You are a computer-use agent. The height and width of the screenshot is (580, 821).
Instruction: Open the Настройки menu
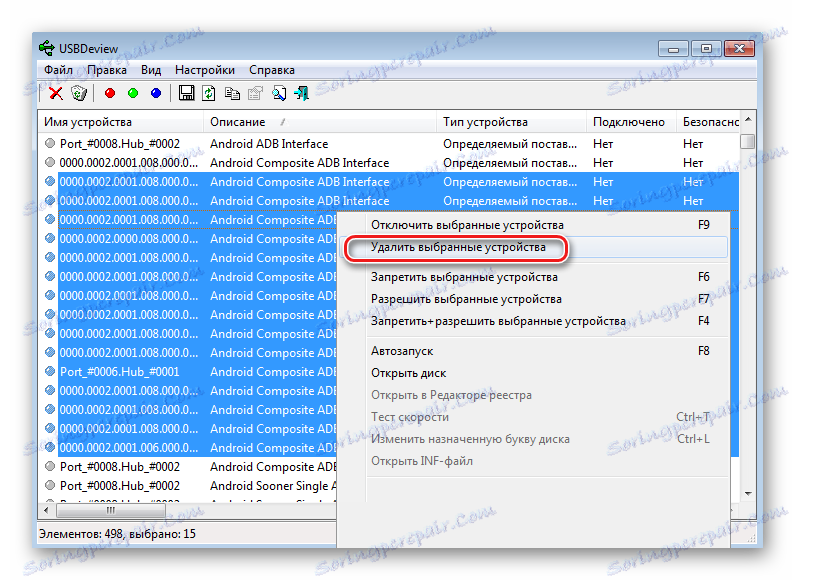205,70
